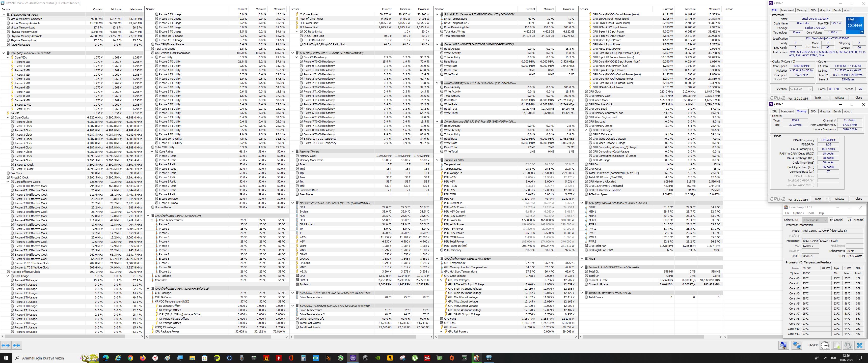Select 'GPU Hot Spot Temperature' sensor row
Image resolution: width=868 pixels, height=363 pixels.
(x=506, y=272)
